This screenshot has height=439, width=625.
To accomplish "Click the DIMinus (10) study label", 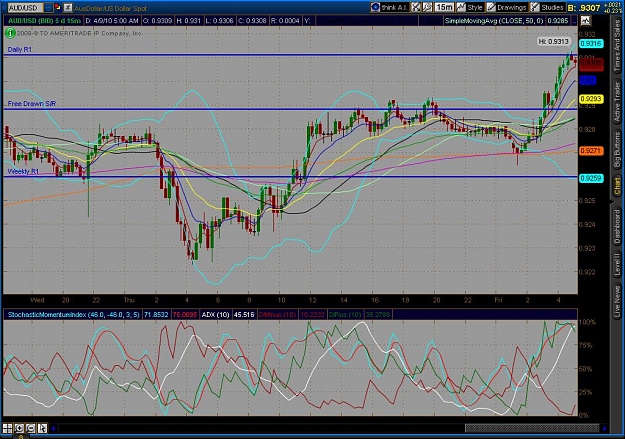I will (x=277, y=315).
